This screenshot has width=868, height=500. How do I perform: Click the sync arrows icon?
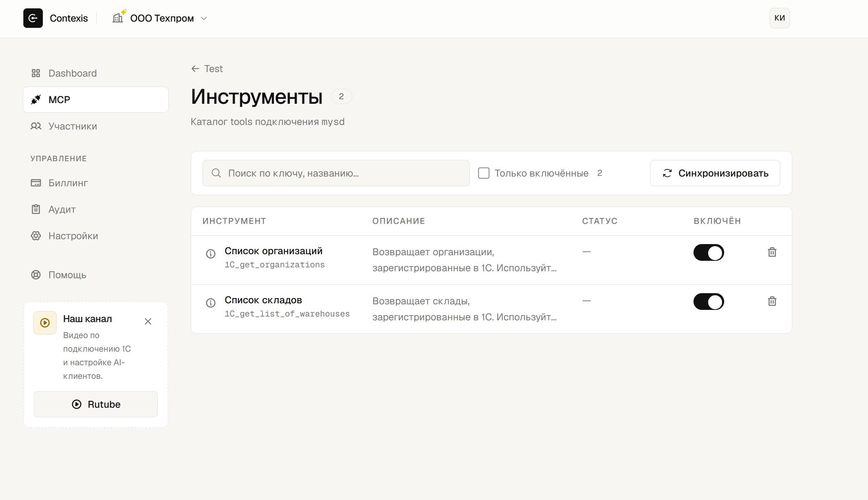(667, 173)
